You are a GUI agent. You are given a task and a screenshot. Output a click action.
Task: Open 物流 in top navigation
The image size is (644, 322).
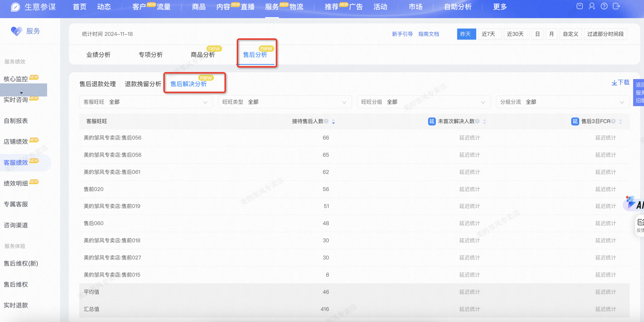pos(297,7)
